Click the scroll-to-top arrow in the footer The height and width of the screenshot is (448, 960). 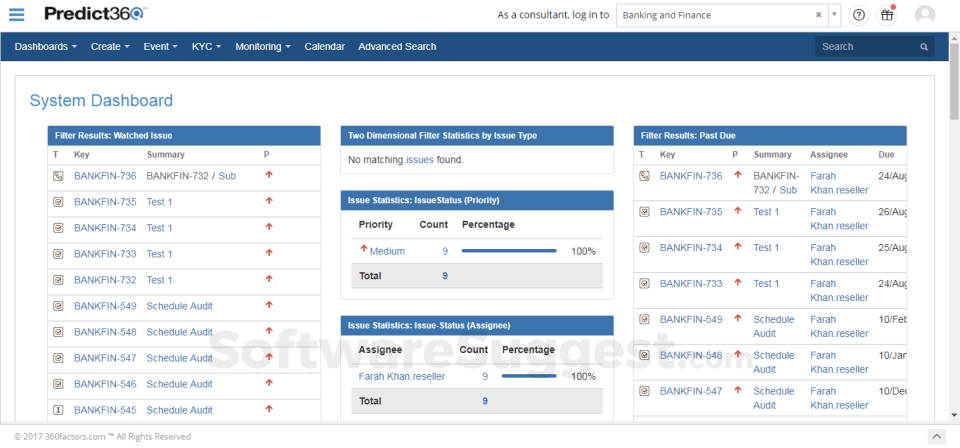[x=935, y=437]
